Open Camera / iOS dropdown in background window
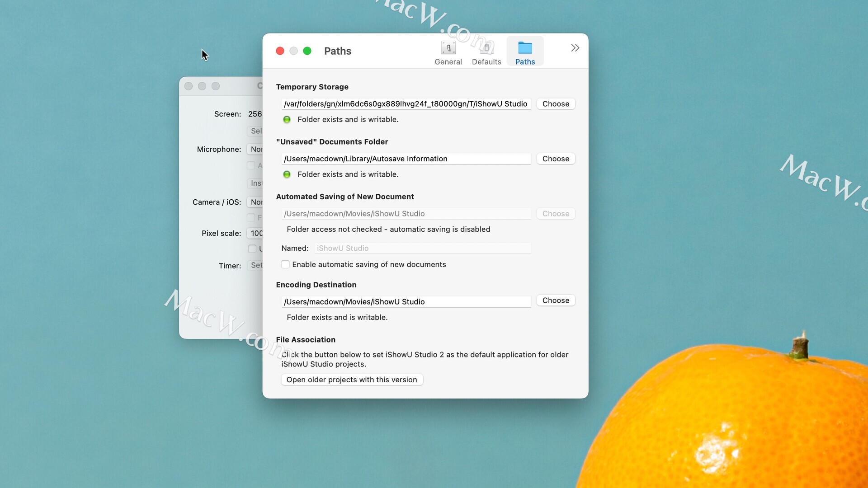 (255, 202)
